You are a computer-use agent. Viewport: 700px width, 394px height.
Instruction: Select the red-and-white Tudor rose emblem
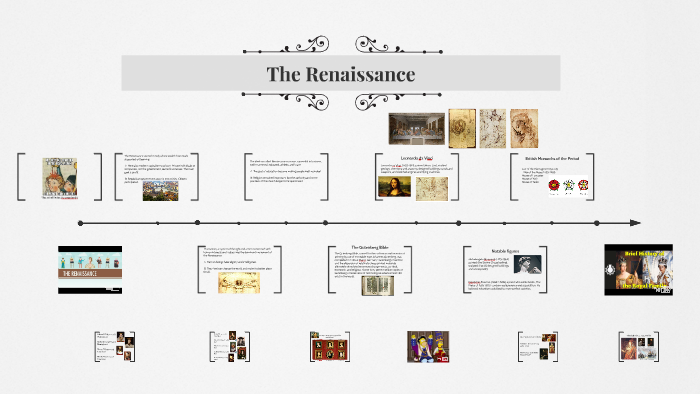583,185
